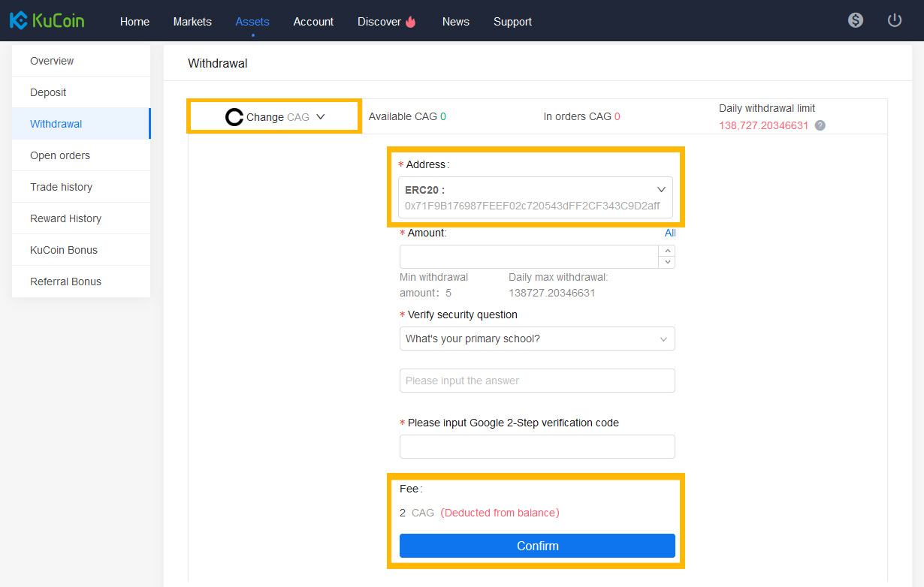This screenshot has width=924, height=587.
Task: Open the Account menu item
Action: click(x=313, y=22)
